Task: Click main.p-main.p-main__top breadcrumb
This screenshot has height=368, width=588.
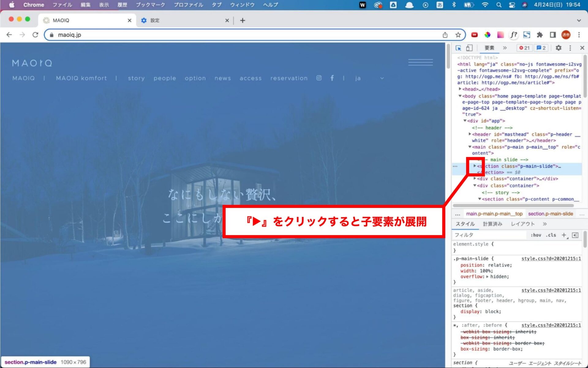Action: (x=494, y=214)
